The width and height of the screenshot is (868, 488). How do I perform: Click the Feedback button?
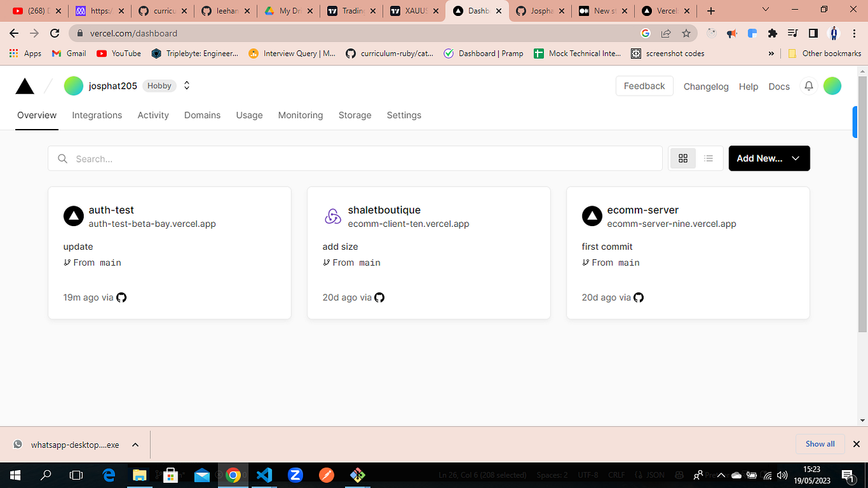click(644, 85)
